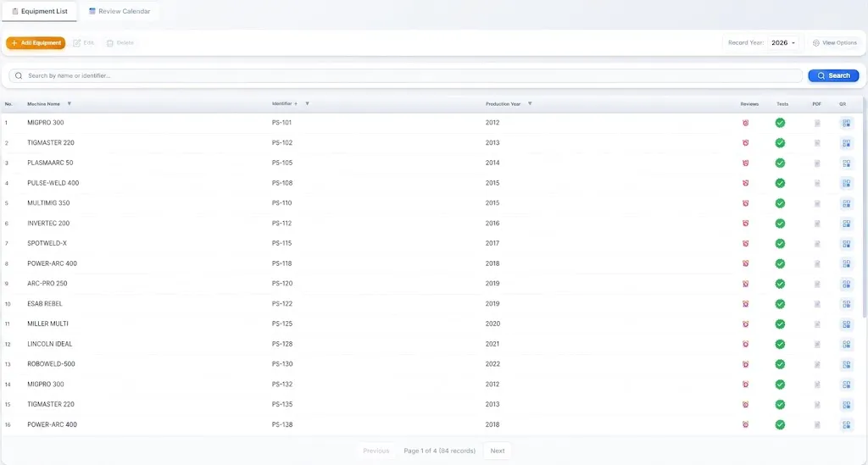868x465 pixels.
Task: Select the MIGPRO 300 name in row 1
Action: pyautogui.click(x=46, y=123)
